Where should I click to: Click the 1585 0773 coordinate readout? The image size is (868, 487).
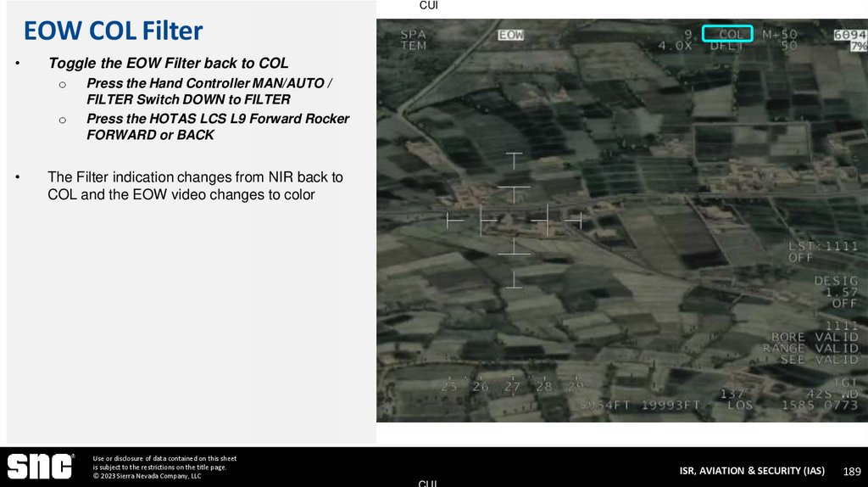(x=820, y=406)
